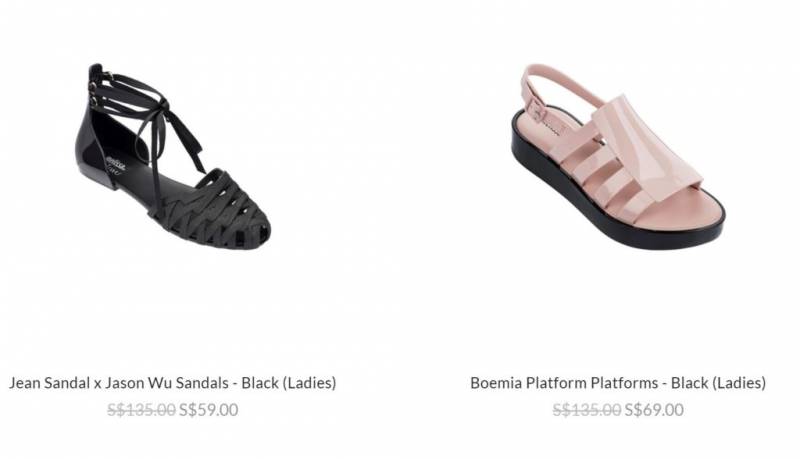800x459 pixels.
Task: Click "Black (Ladies)" in Boemia Platform title
Action: pos(718,383)
